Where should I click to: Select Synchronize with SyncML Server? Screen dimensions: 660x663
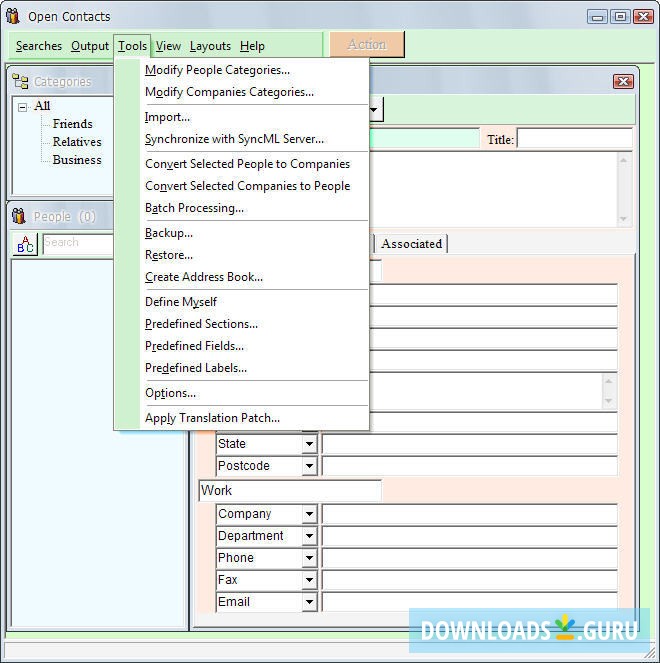click(x=254, y=139)
